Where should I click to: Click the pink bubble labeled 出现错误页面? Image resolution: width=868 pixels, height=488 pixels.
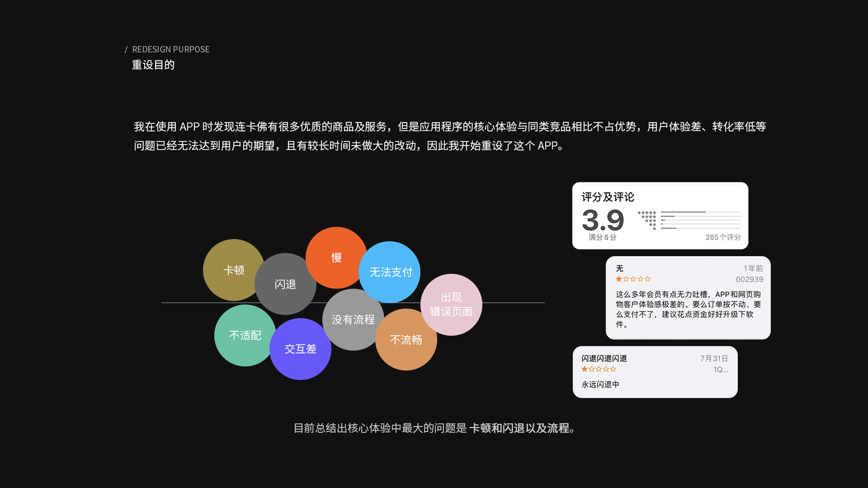(451, 305)
